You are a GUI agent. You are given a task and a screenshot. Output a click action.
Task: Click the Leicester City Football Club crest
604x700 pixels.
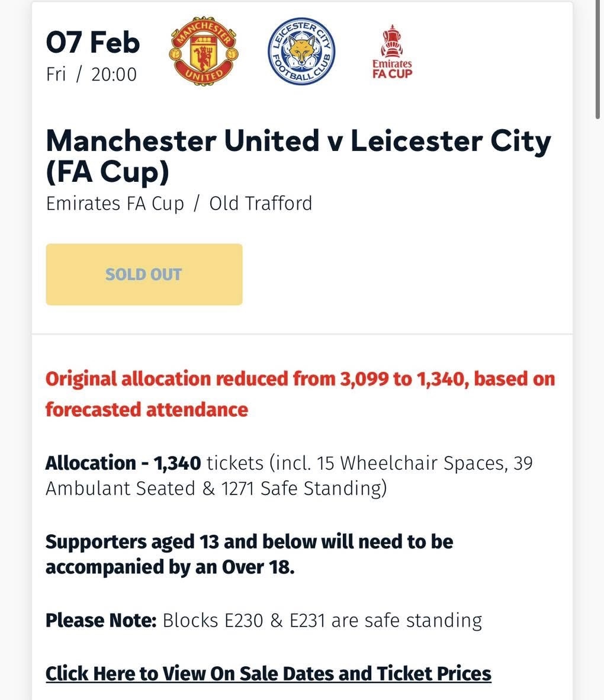pos(301,52)
